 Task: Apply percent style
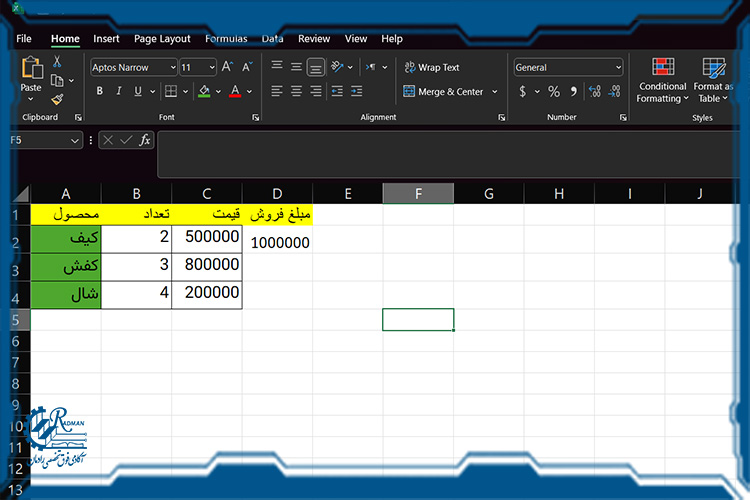pos(554,91)
